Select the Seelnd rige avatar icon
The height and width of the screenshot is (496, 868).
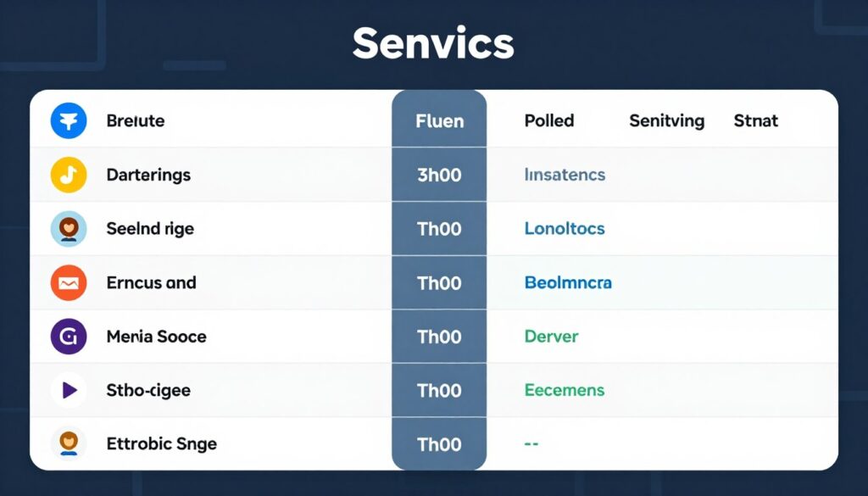tap(69, 229)
